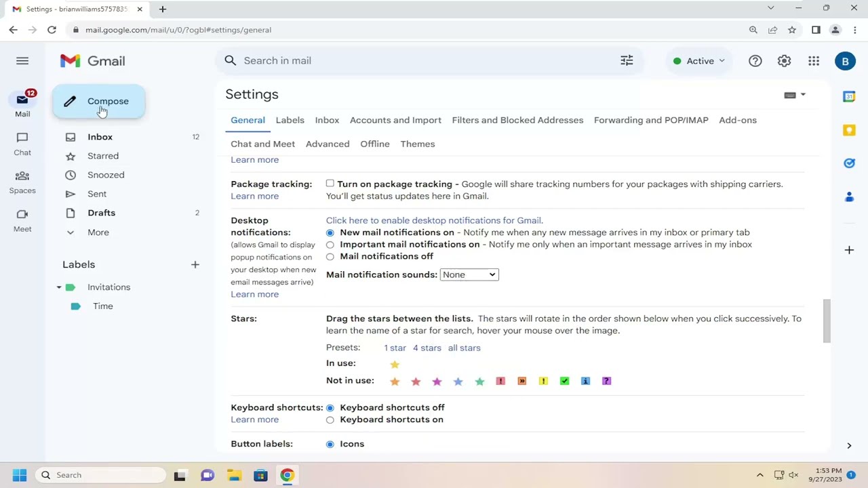868x488 pixels.
Task: Open the Mail section in the sidebar
Action: coord(22,104)
